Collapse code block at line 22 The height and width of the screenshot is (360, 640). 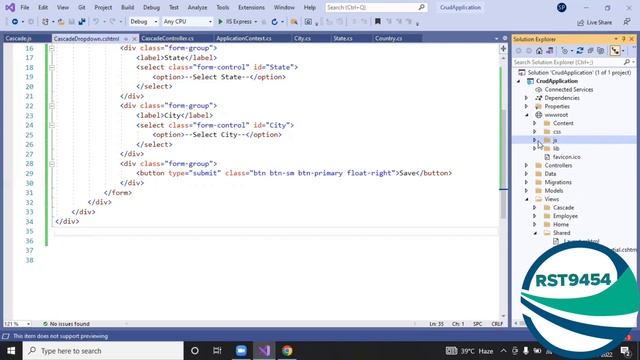point(52,106)
